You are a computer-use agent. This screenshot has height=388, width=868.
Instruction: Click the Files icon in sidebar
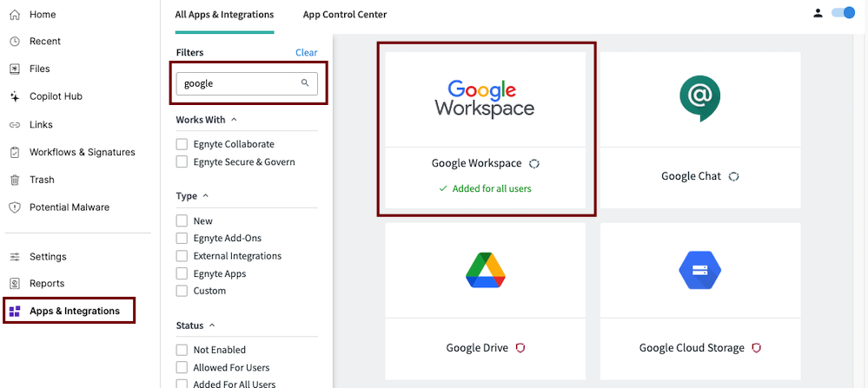pos(15,69)
